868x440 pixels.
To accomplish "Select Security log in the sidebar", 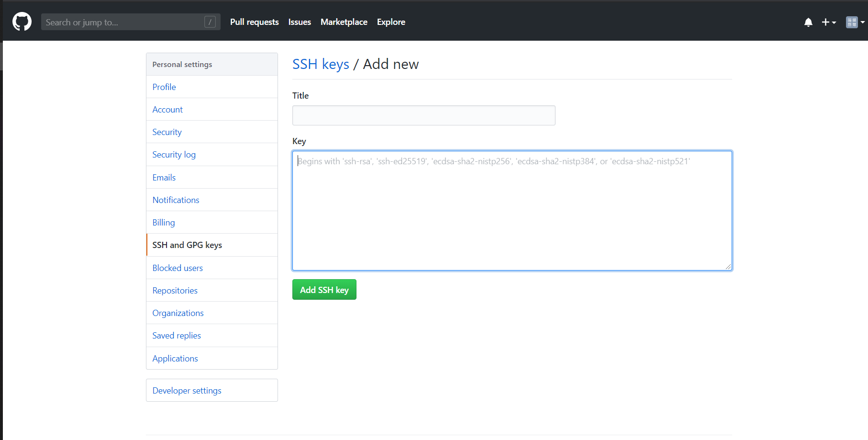I will click(x=174, y=155).
